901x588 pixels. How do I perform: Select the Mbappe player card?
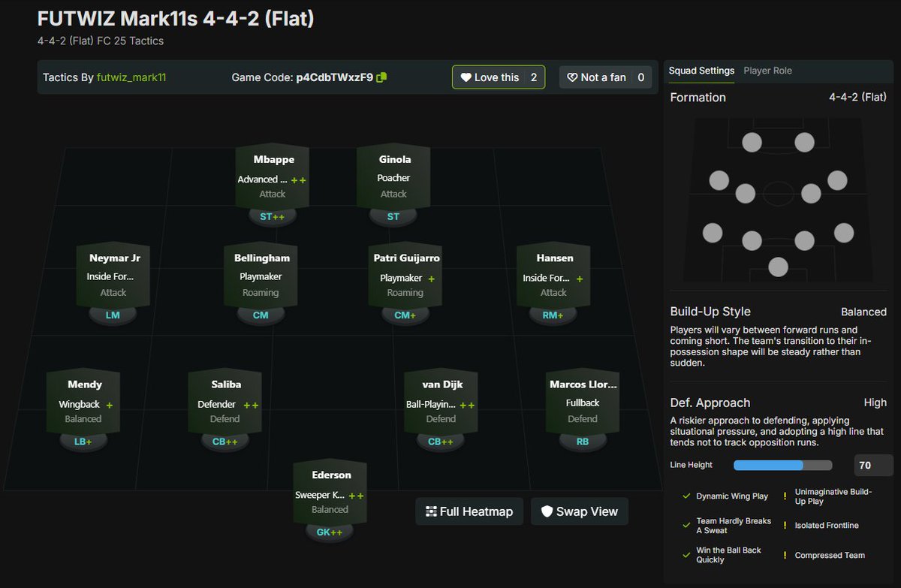[272, 177]
